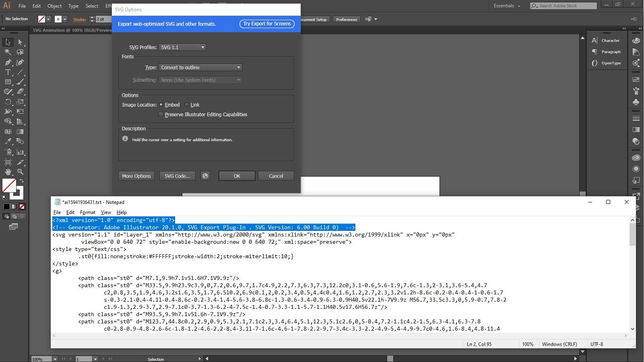
Task: Open the font Type dropdown
Action: tap(200, 68)
